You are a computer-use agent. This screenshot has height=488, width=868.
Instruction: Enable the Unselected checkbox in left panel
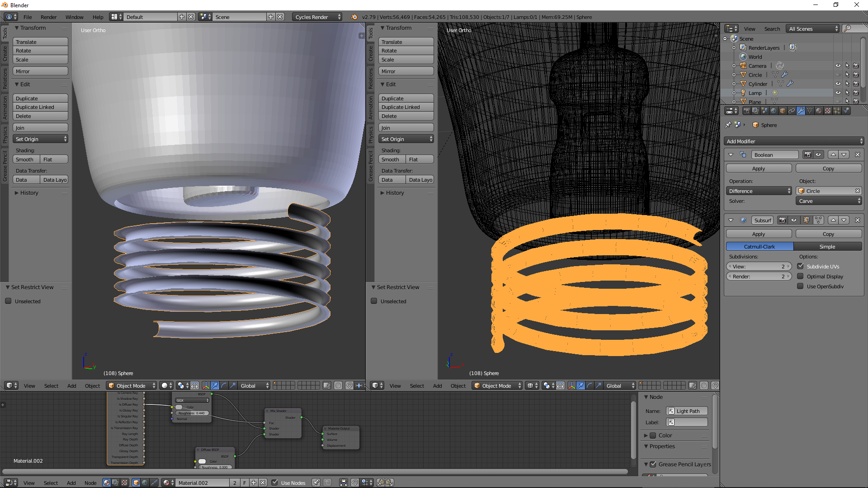[8, 301]
